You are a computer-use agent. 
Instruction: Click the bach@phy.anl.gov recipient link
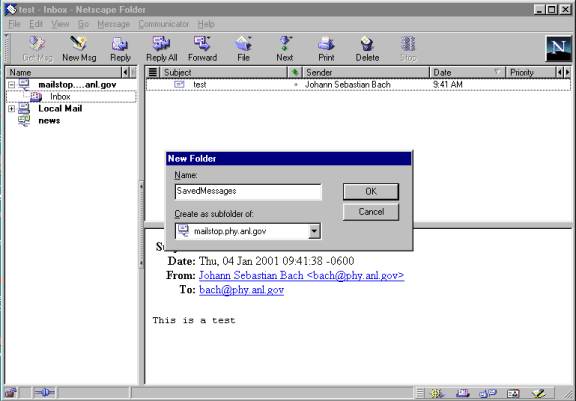tap(241, 290)
